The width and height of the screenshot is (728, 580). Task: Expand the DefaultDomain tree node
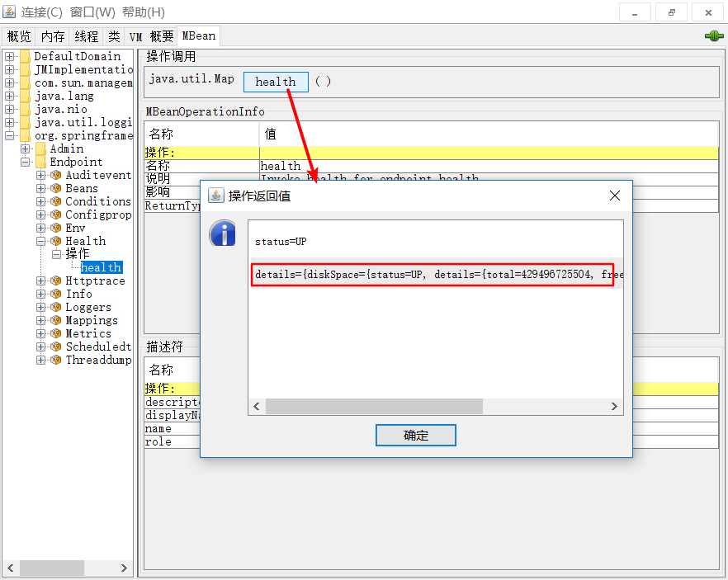tap(10, 56)
